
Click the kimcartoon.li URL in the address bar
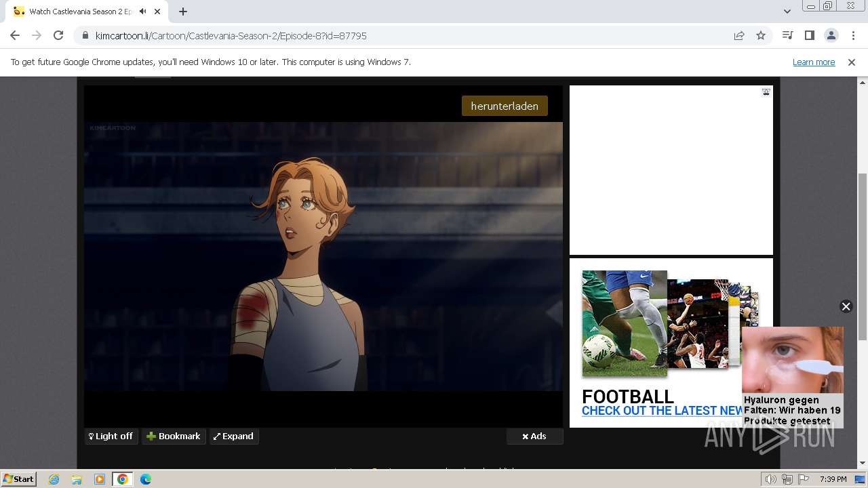(231, 35)
